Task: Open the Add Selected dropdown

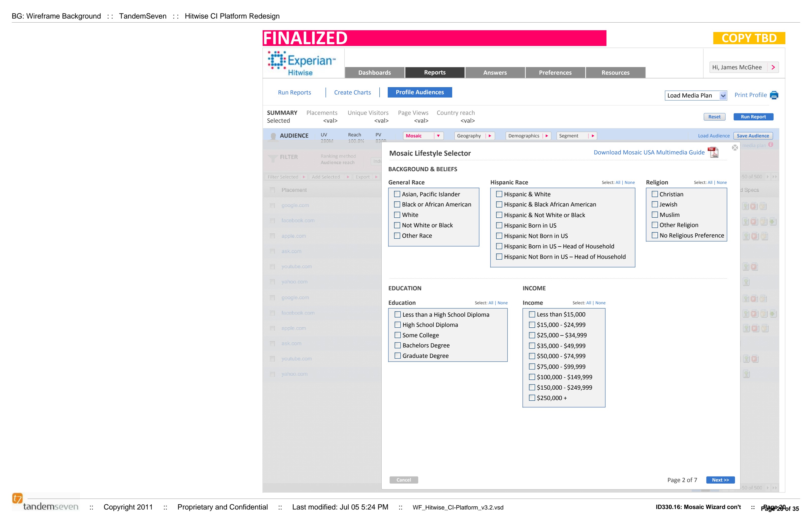Action: coord(330,177)
